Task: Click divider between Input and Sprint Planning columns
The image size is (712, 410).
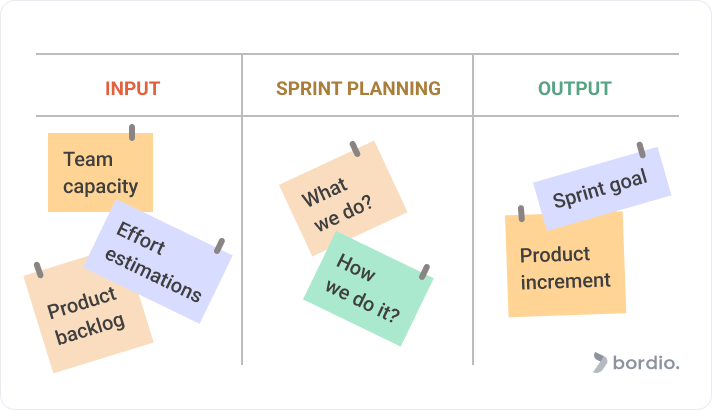Action: (242, 240)
